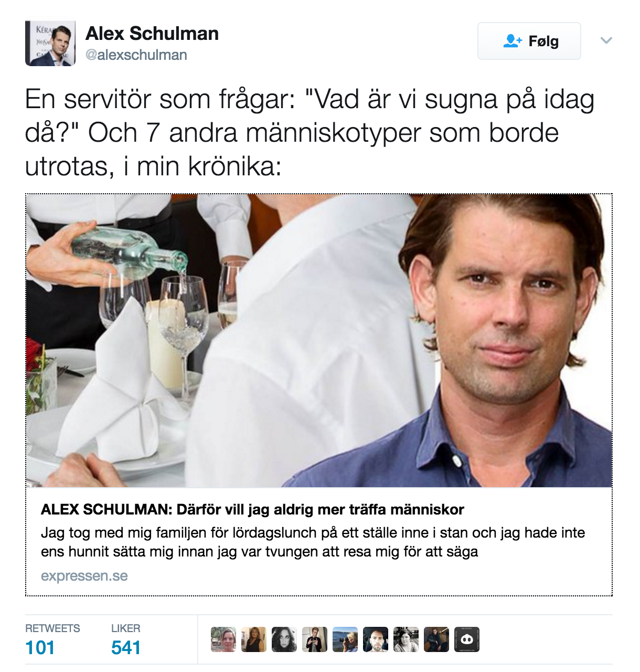Open second liker avatar, woman in black top
Image resolution: width=640 pixels, height=672 pixels.
pyautogui.click(x=254, y=639)
